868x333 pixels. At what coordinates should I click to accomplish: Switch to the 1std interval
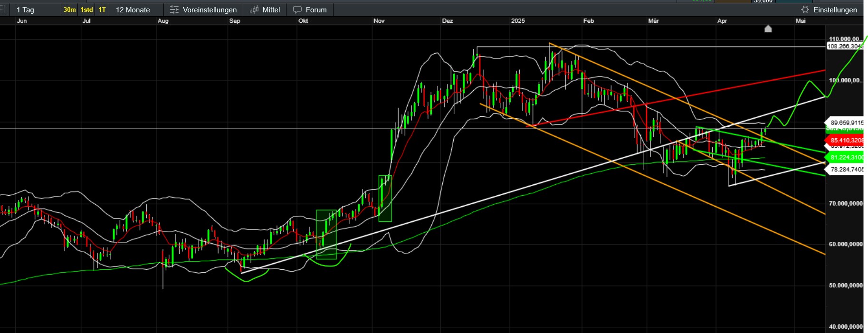(x=86, y=10)
